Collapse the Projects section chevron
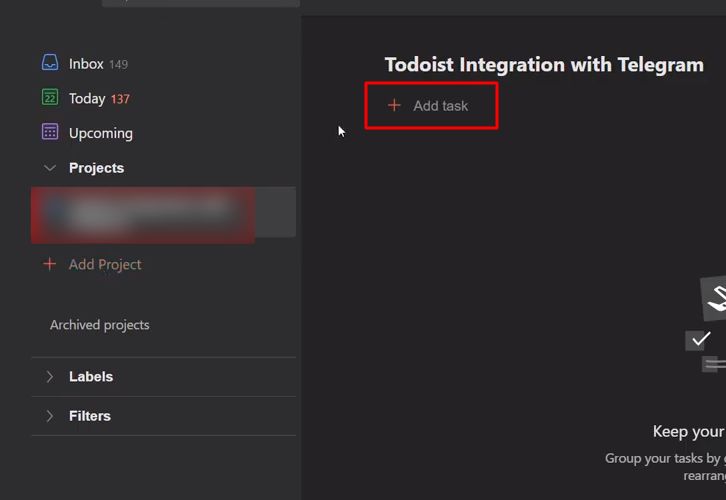This screenshot has height=500, width=726. (x=50, y=168)
